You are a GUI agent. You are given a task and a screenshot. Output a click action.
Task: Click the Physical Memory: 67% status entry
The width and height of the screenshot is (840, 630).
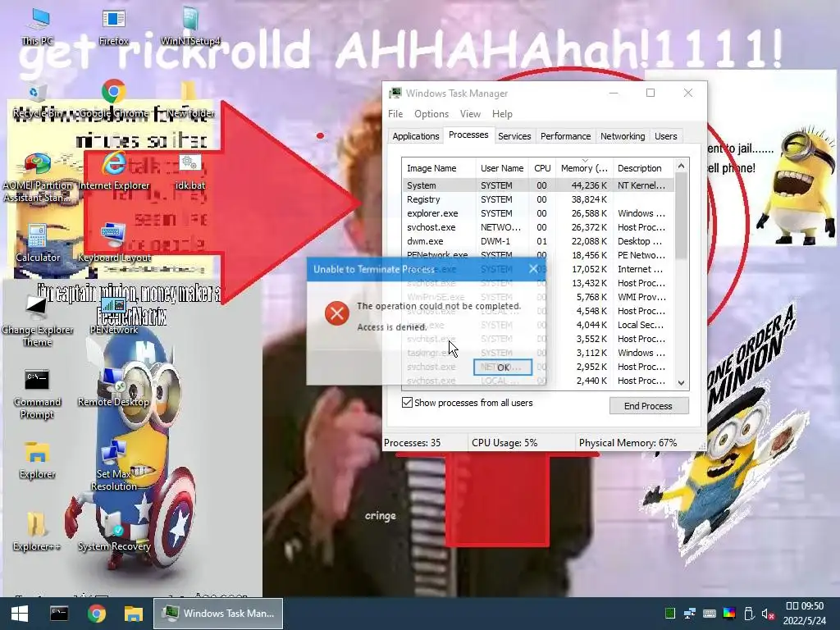637,443
